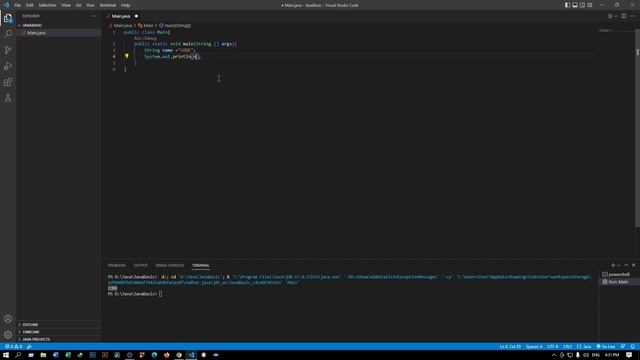The height and width of the screenshot is (360, 640).
Task: Toggle the primary sidebar layout icon
Action: (x=567, y=5)
